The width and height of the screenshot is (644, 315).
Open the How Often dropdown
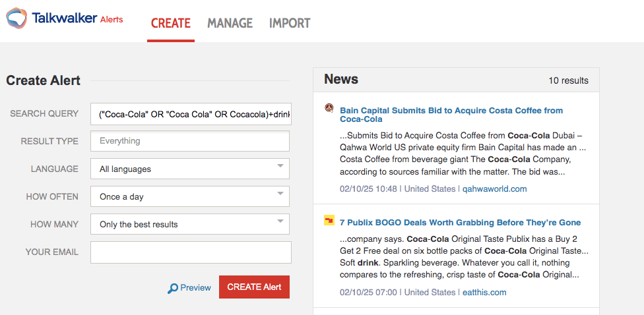click(190, 196)
